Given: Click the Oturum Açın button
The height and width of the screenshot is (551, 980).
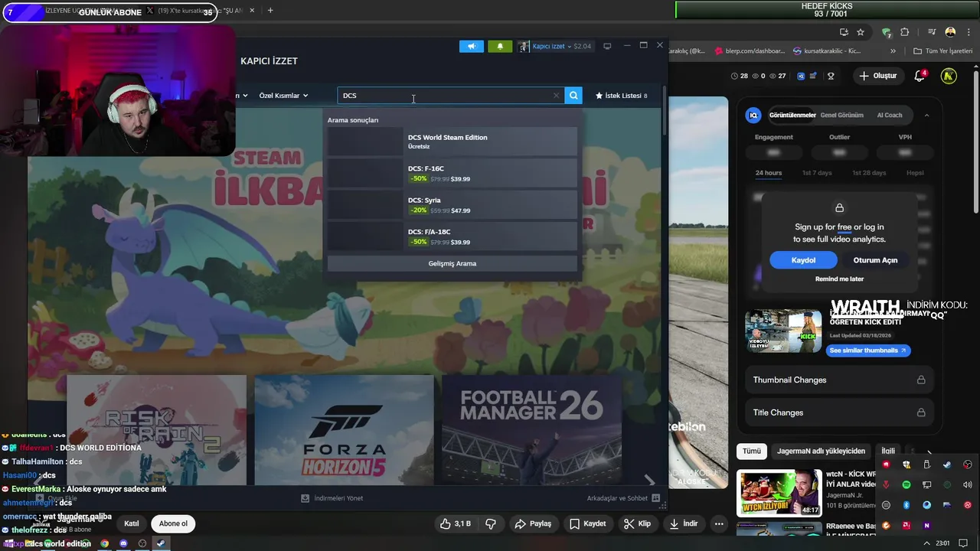Looking at the screenshot, I should (875, 260).
